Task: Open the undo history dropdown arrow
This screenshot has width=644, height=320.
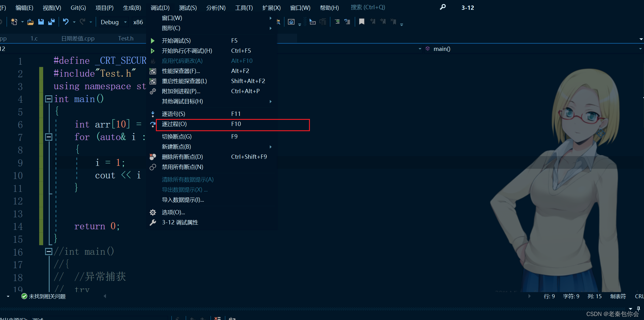Action: click(74, 22)
